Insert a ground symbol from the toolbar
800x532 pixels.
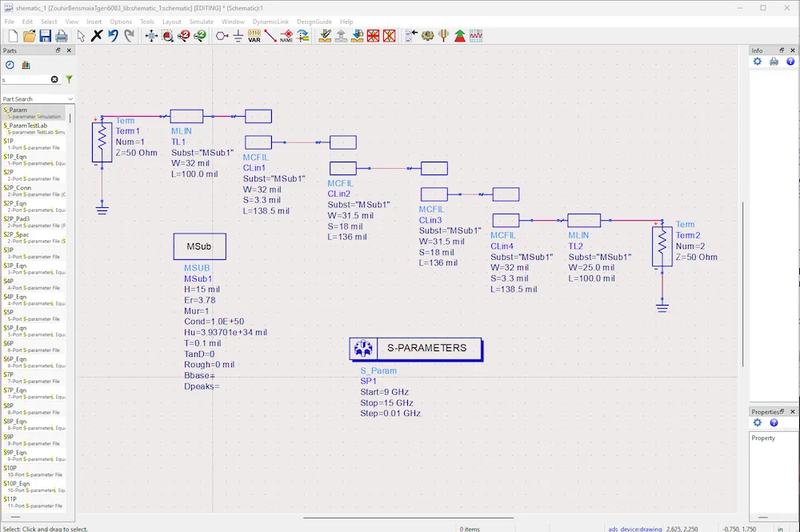click(238, 36)
